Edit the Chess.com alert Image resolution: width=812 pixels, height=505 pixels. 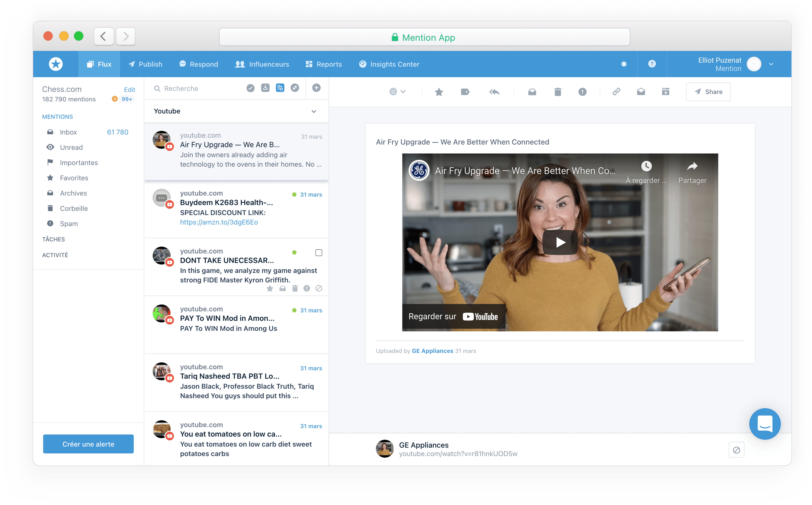point(129,90)
